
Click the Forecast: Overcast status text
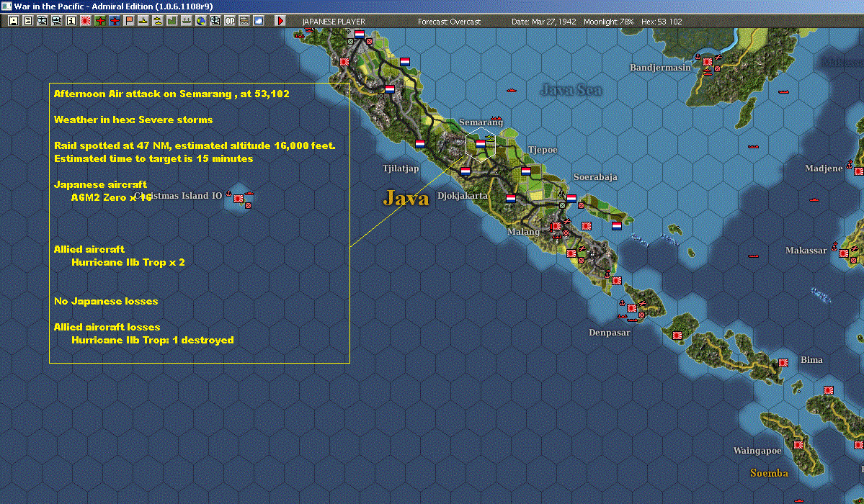pos(449,22)
